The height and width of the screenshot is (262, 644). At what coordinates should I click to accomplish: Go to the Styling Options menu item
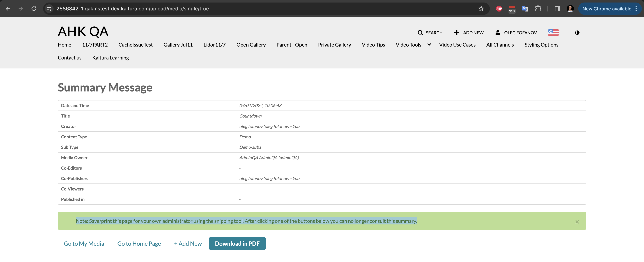(x=541, y=45)
